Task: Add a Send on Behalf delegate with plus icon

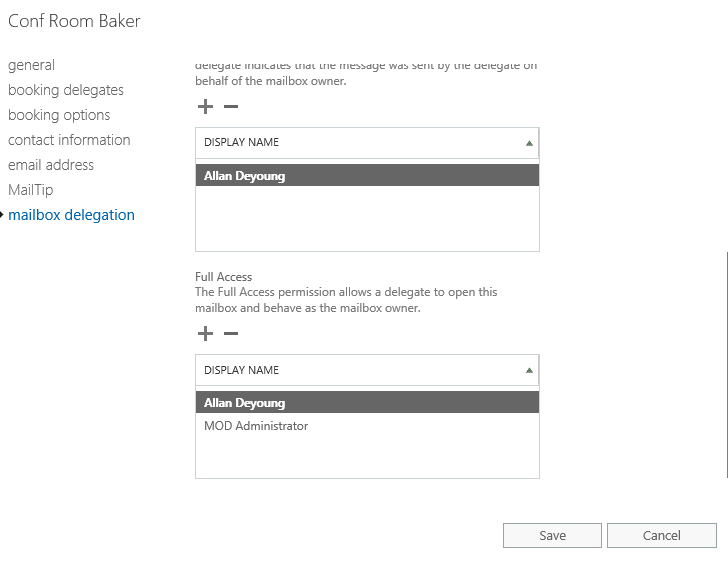Action: [206, 107]
